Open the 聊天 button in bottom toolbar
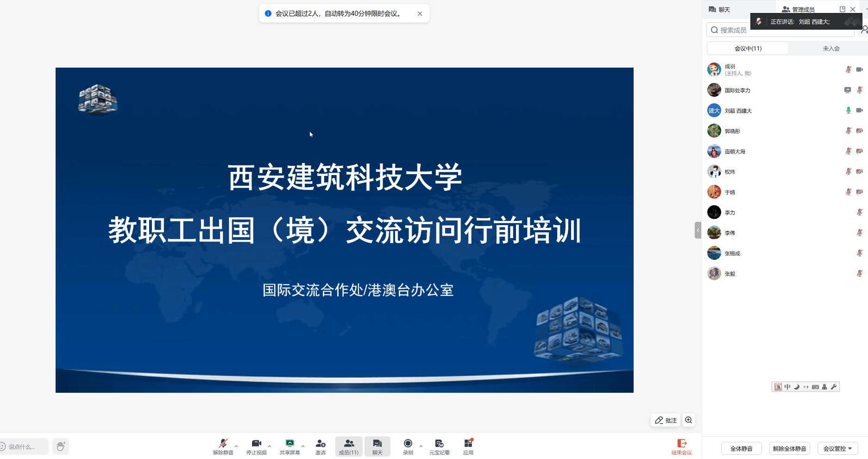Image resolution: width=868 pixels, height=459 pixels. (x=377, y=446)
